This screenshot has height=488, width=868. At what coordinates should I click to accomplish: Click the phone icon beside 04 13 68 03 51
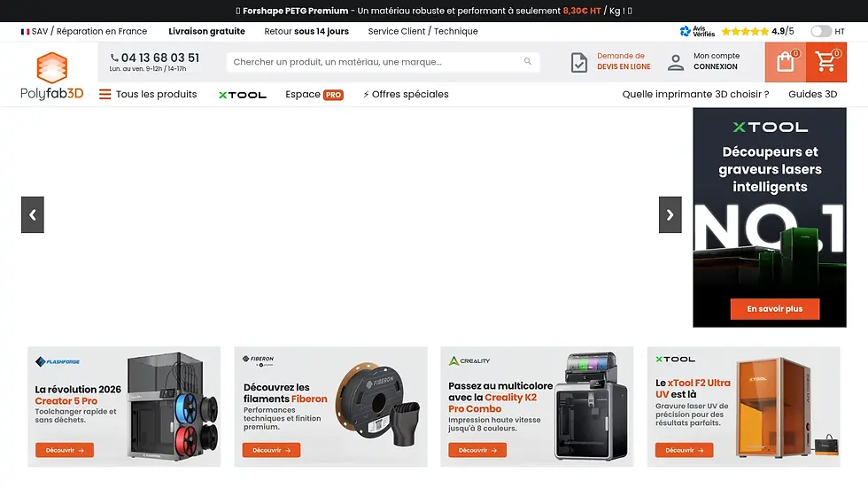tap(114, 58)
